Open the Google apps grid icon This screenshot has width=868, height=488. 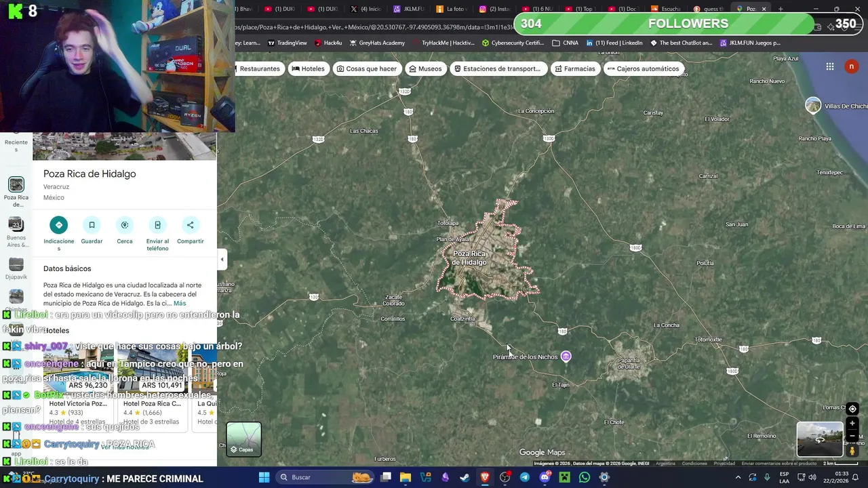tap(830, 66)
